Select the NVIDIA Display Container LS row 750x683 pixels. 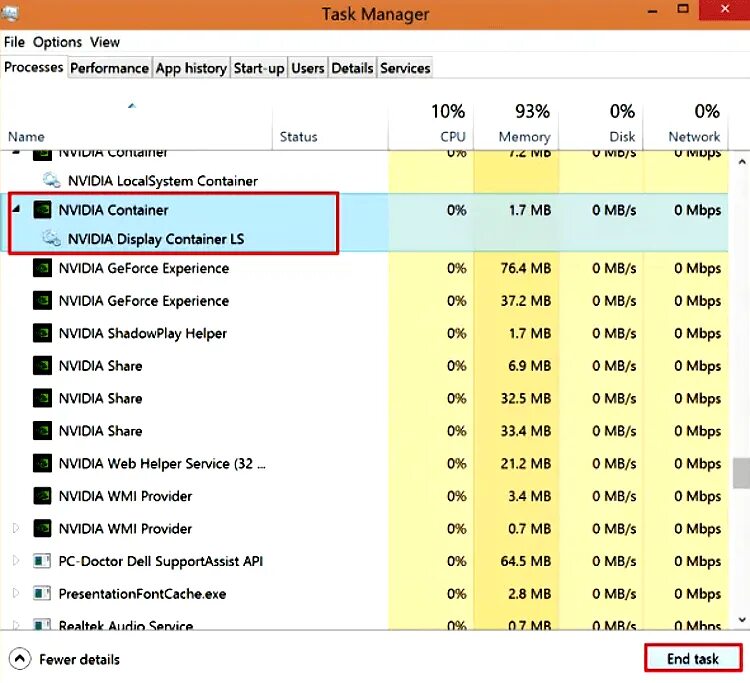tap(364, 239)
